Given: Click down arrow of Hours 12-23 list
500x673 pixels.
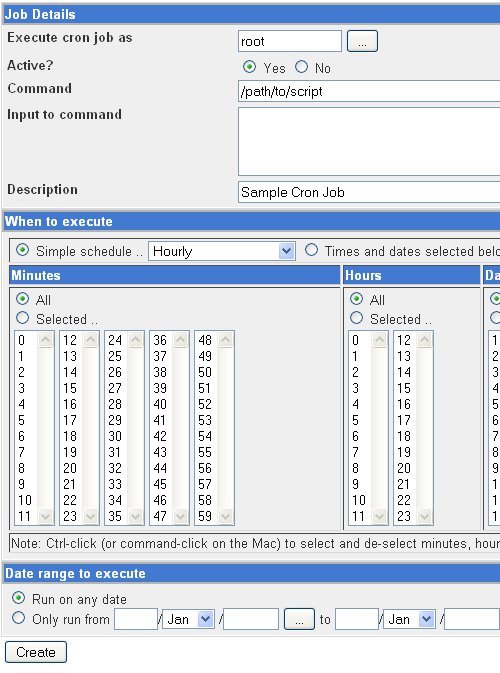Looking at the screenshot, I should click(x=424, y=515).
